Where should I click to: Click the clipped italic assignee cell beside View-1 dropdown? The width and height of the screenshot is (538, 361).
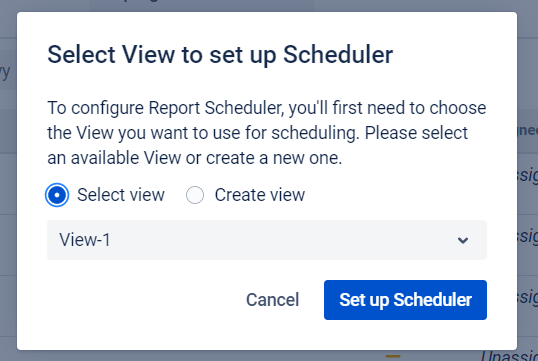tap(528, 236)
